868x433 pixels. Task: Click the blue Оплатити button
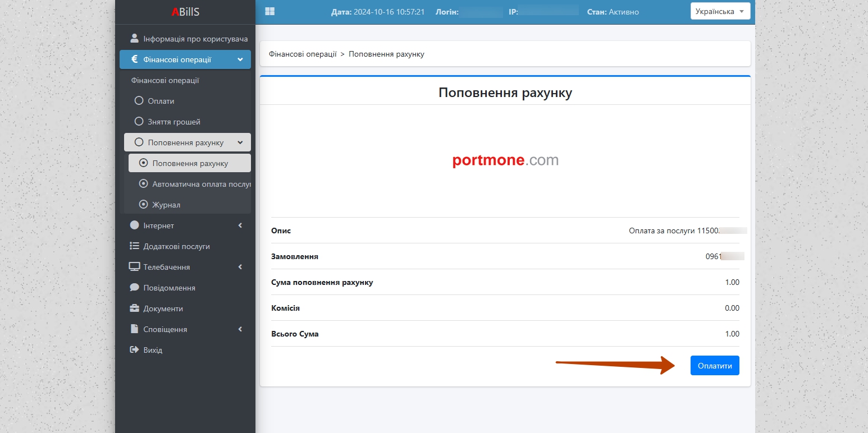[x=715, y=366]
